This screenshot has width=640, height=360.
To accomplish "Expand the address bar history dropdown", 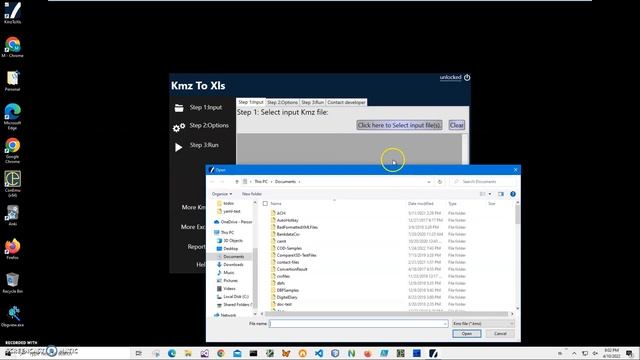I will (x=429, y=182).
